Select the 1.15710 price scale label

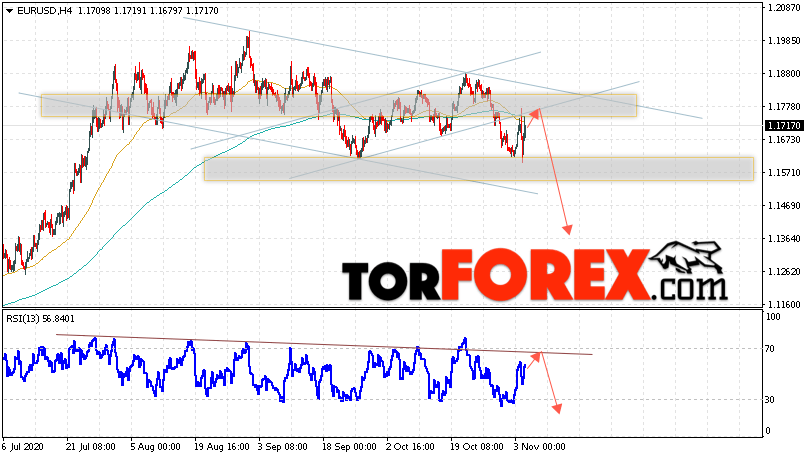784,173
